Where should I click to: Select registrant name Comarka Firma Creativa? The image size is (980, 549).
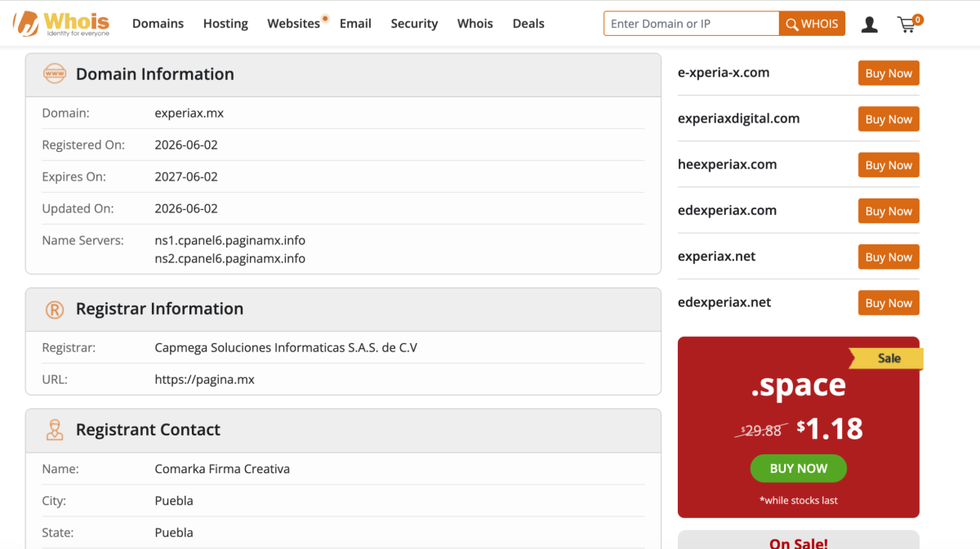222,469
